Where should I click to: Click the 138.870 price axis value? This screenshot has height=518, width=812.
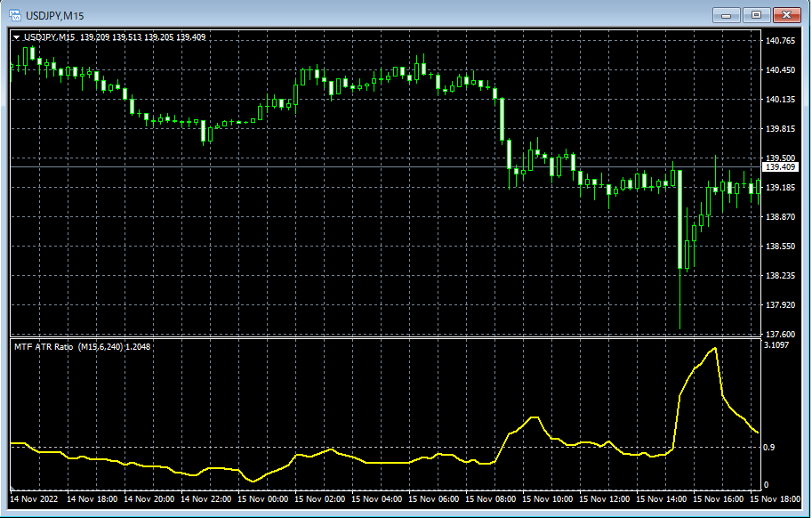click(780, 216)
